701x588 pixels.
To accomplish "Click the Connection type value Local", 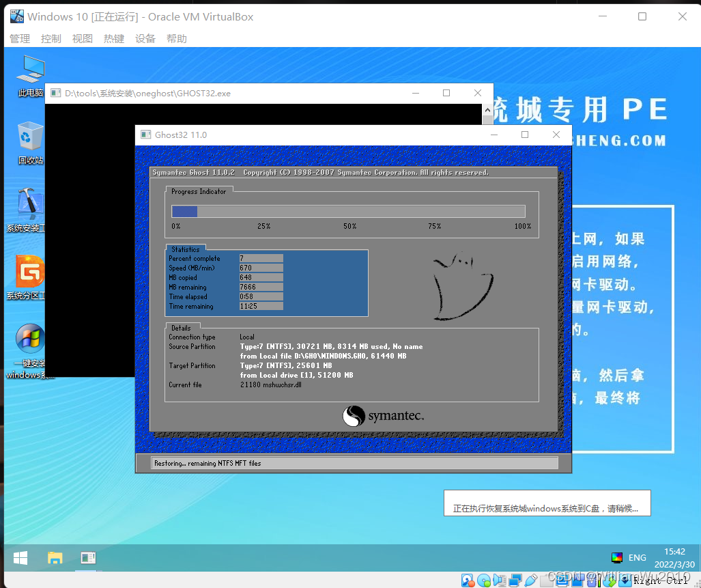I will coord(247,337).
